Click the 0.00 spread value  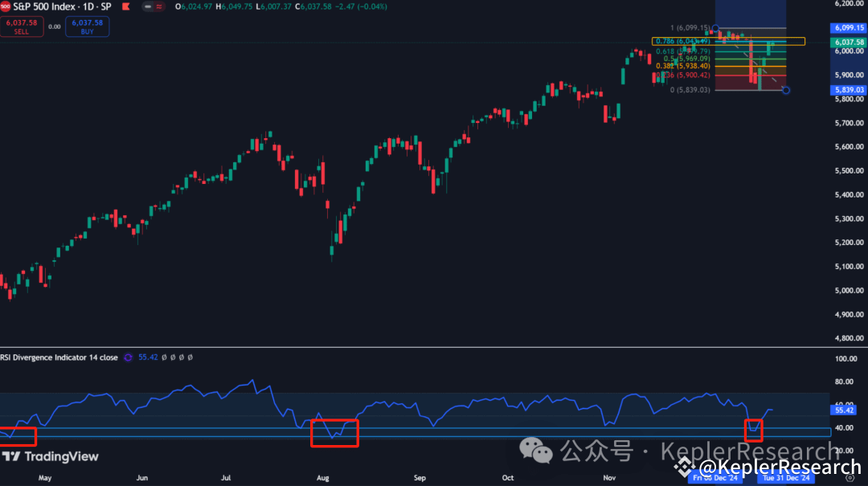pyautogui.click(x=55, y=27)
